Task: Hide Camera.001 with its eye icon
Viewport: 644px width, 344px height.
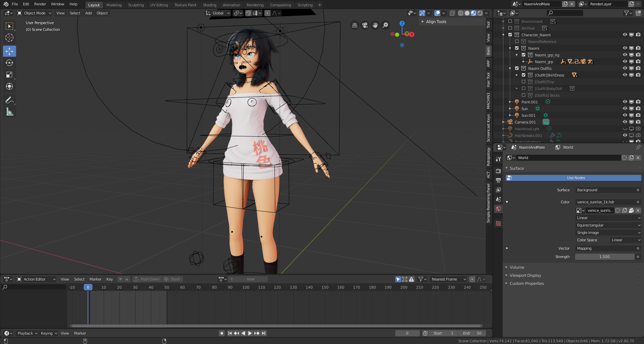Action: (x=625, y=122)
